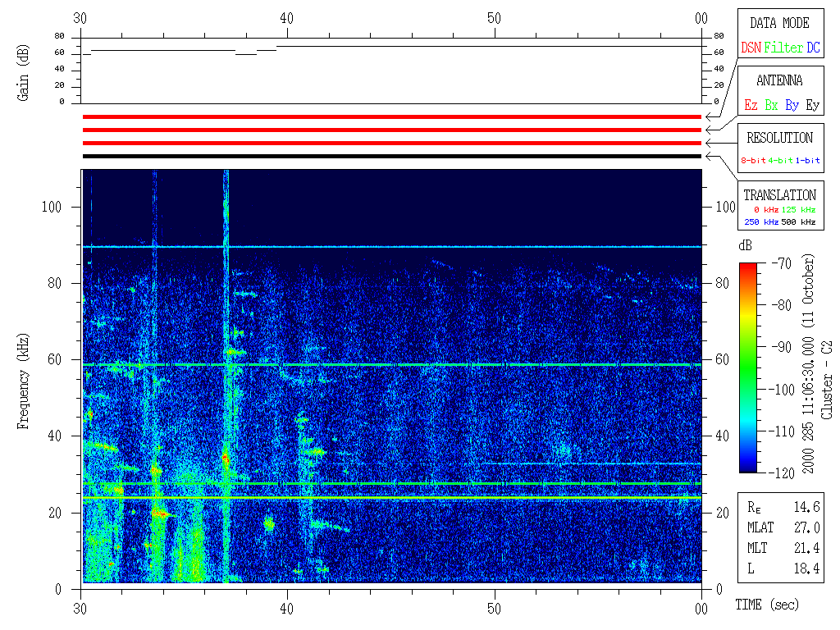Click the black Ey antenna label
840x630 pixels.
pos(812,106)
